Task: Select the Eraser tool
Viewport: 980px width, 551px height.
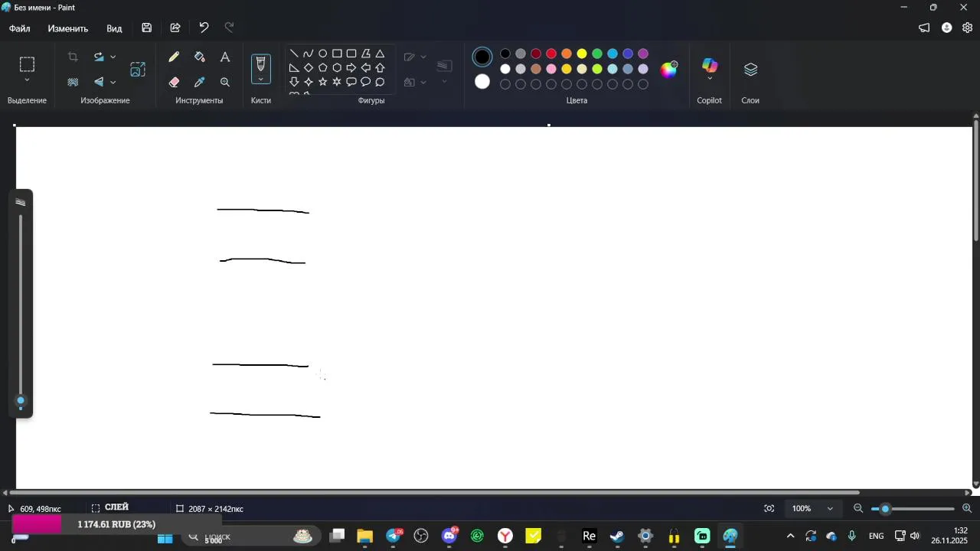Action: click(174, 82)
